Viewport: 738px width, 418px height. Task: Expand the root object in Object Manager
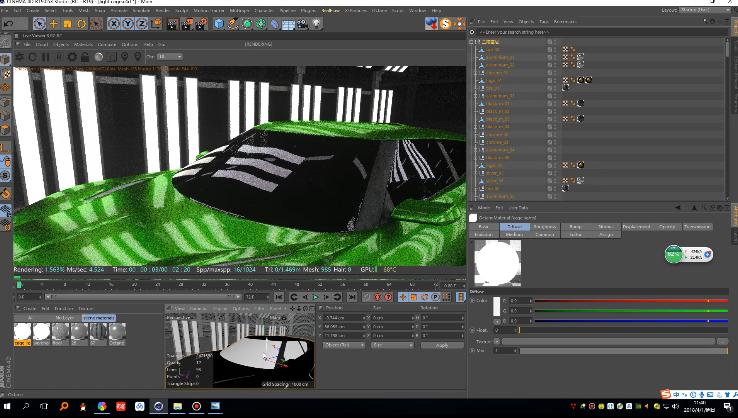click(x=472, y=42)
